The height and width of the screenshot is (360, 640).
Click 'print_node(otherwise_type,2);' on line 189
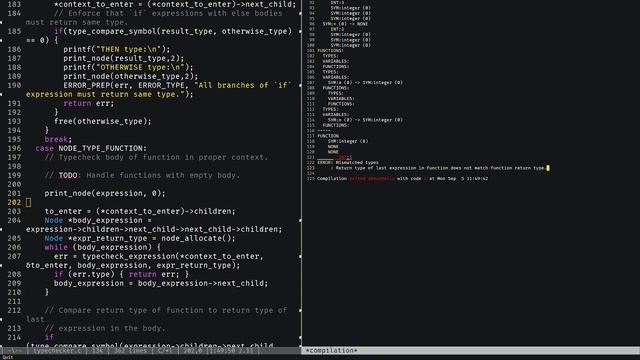click(130, 76)
